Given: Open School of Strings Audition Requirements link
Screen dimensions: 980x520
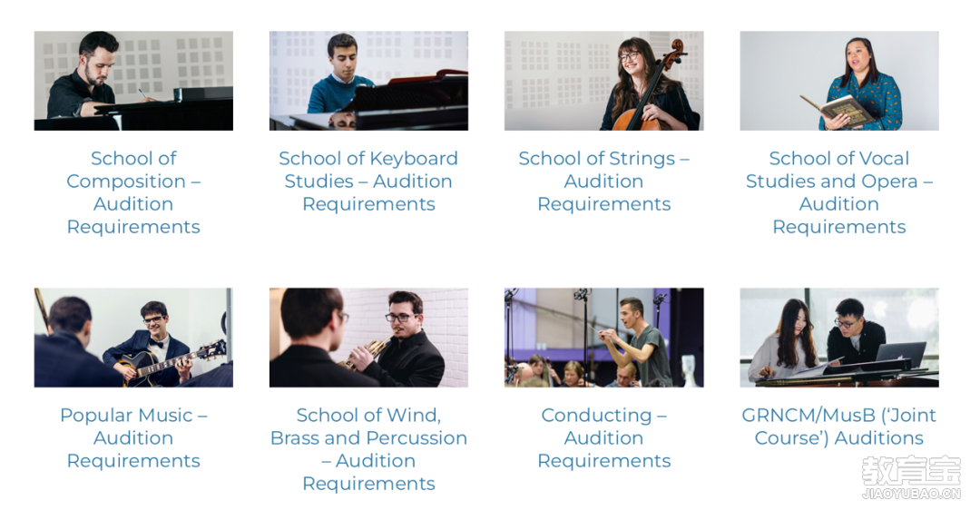Looking at the screenshot, I should 603,182.
